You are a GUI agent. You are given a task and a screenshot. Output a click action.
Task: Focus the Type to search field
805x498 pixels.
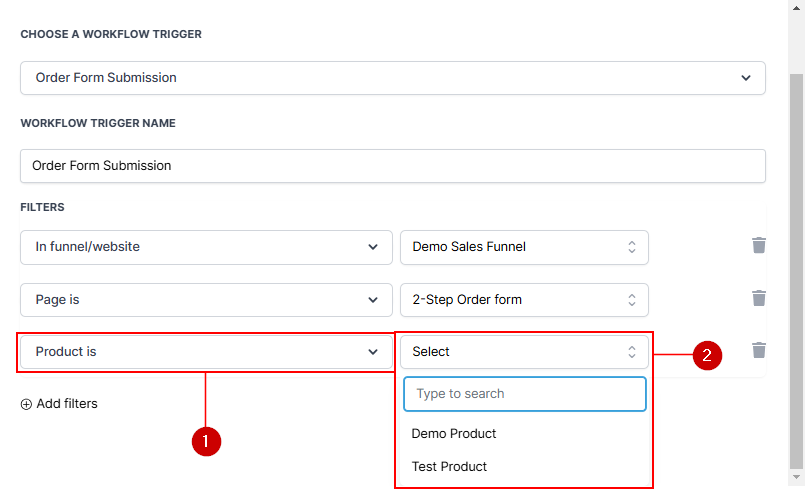pos(524,394)
